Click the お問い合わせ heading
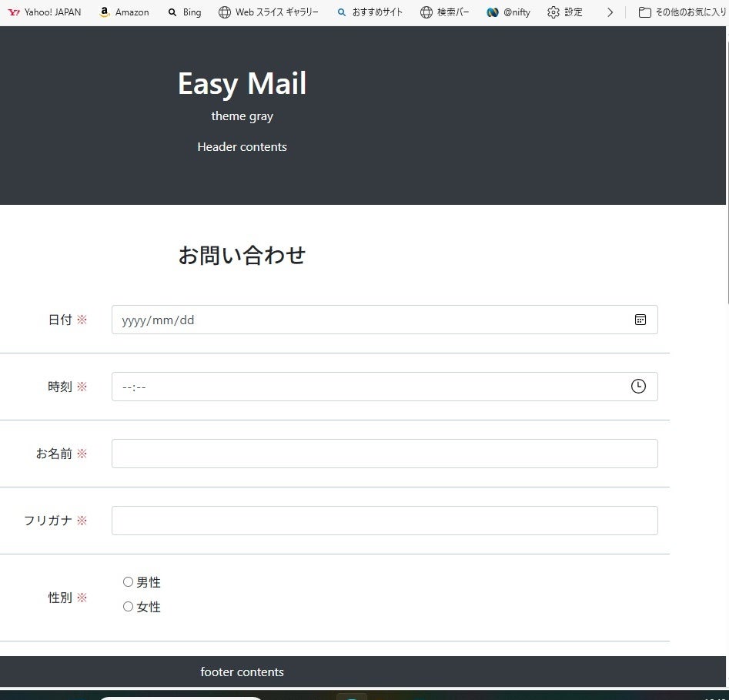This screenshot has width=729, height=700. coord(242,256)
